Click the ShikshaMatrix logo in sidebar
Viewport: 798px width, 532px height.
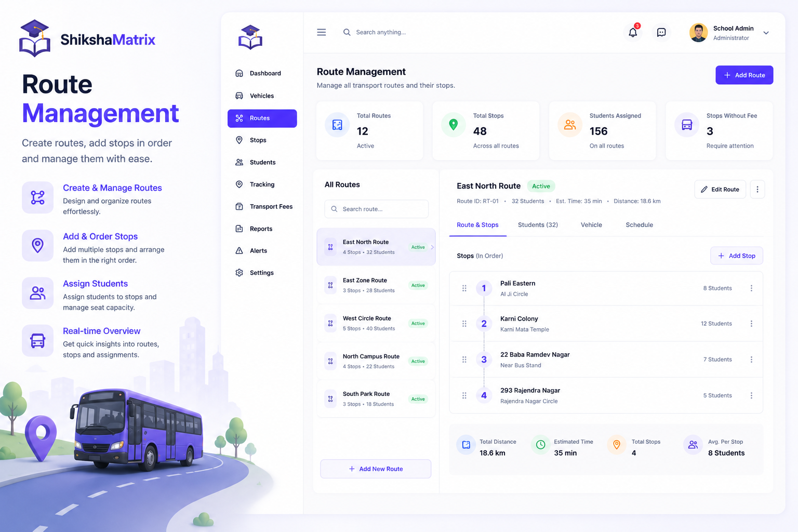tap(250, 37)
